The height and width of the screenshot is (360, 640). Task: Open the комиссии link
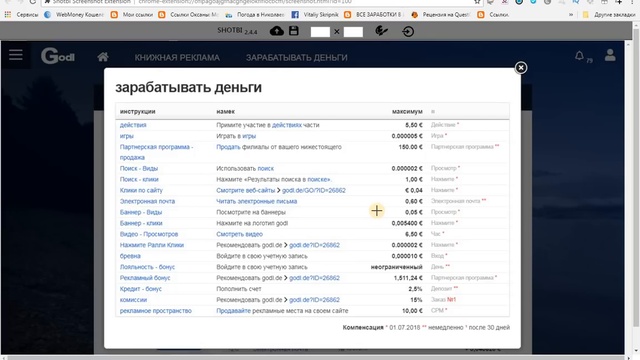pos(133,300)
